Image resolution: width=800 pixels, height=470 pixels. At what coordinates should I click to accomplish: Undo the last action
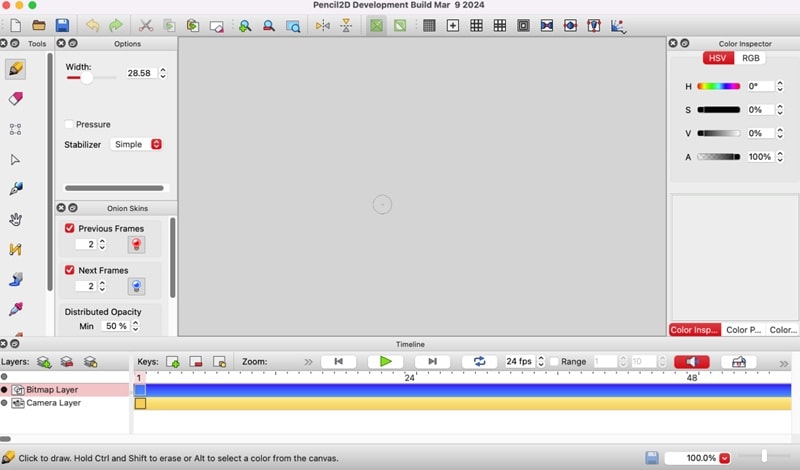coord(92,26)
